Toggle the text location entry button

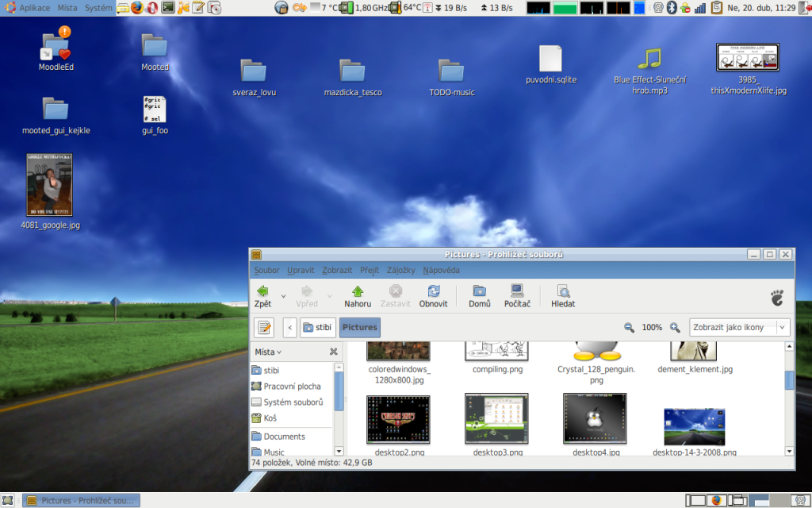tap(263, 327)
